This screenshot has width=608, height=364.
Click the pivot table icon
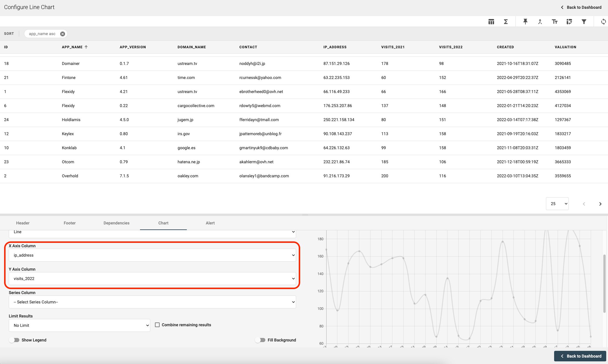(x=569, y=22)
